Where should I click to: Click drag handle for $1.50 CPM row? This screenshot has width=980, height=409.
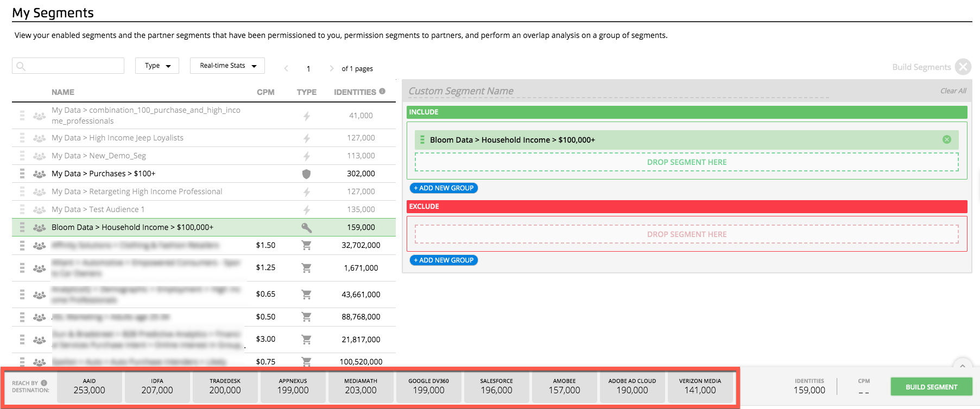pyautogui.click(x=22, y=246)
